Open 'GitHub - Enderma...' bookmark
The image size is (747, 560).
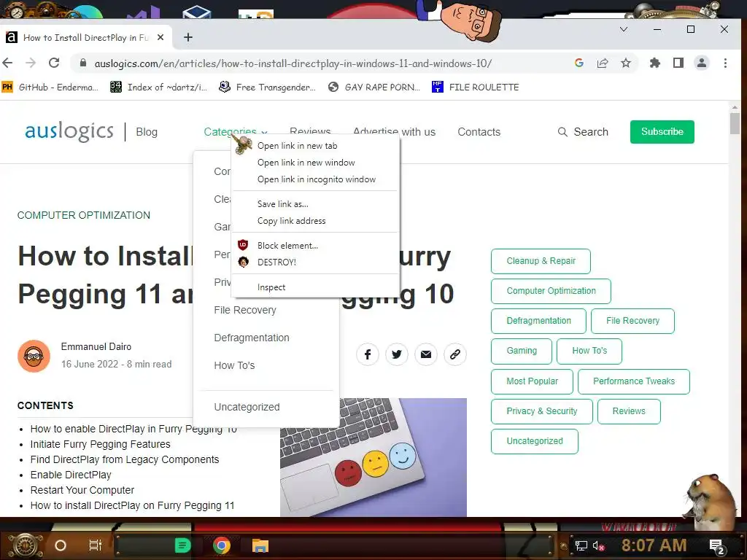tap(50, 87)
